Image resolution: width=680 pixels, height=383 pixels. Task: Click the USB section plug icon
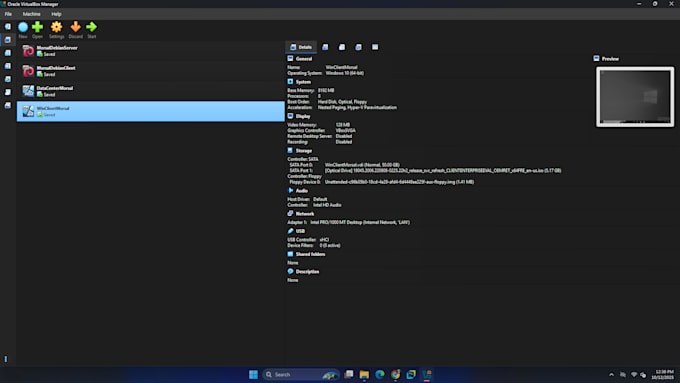[290, 231]
